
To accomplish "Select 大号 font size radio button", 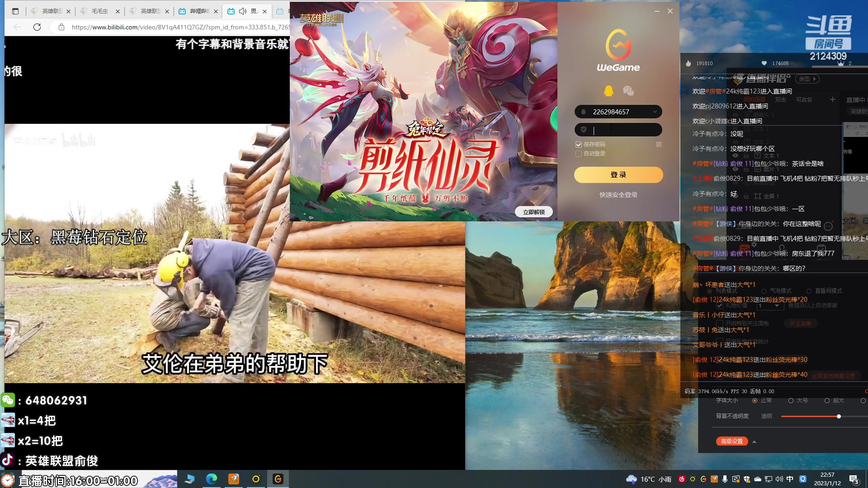I will click(x=791, y=401).
